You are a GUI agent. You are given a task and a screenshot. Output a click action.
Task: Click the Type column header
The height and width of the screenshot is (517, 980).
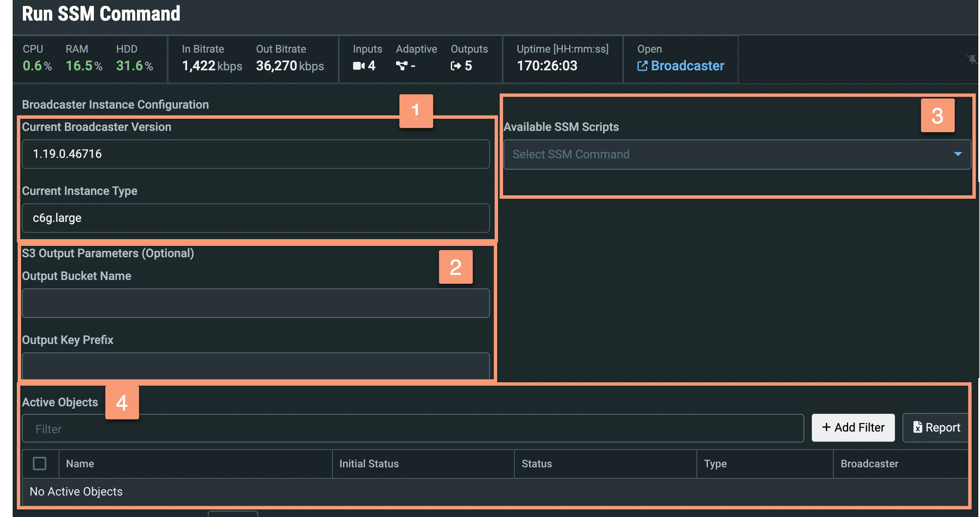click(715, 464)
